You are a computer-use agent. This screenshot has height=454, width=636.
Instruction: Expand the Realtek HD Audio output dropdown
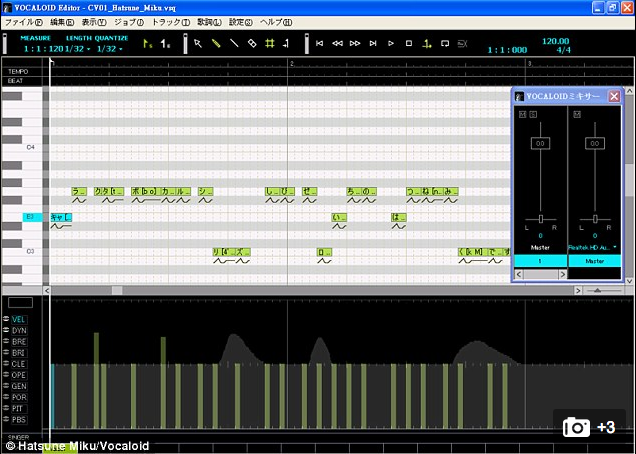point(614,246)
